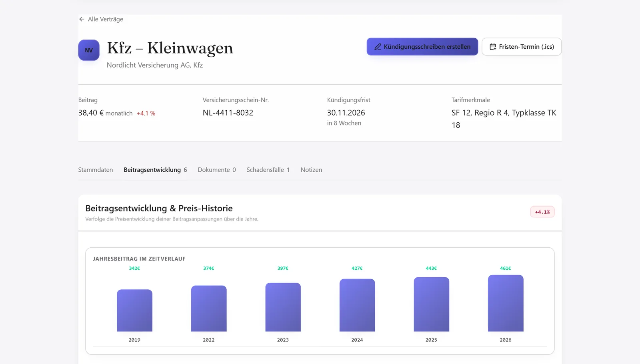Click the Kfz – Kleinwagen heading
Viewport: 640px width, 364px height.
coord(170,48)
